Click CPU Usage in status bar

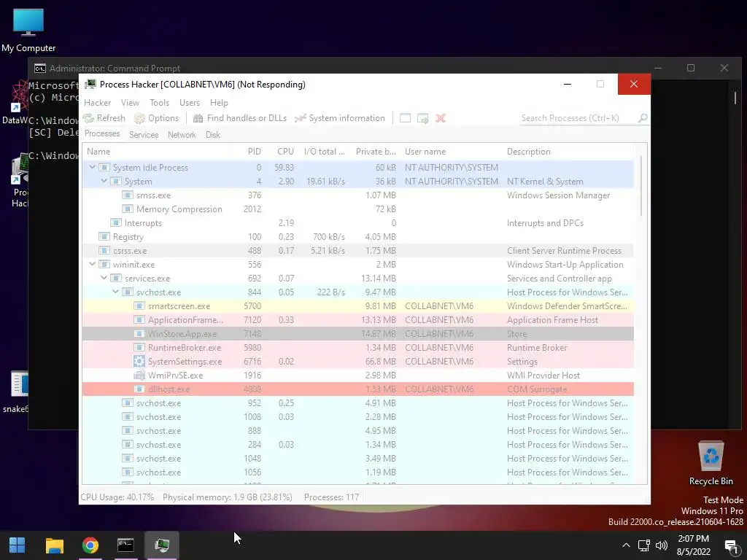[x=117, y=497]
